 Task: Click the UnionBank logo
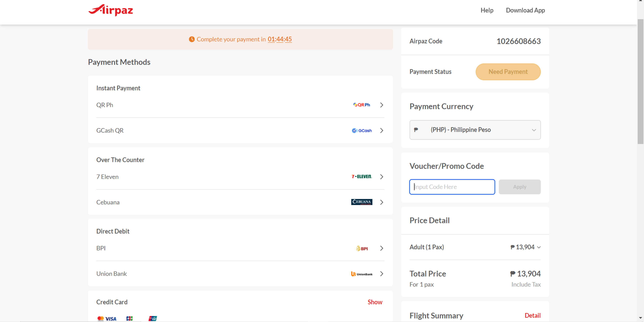point(362,274)
